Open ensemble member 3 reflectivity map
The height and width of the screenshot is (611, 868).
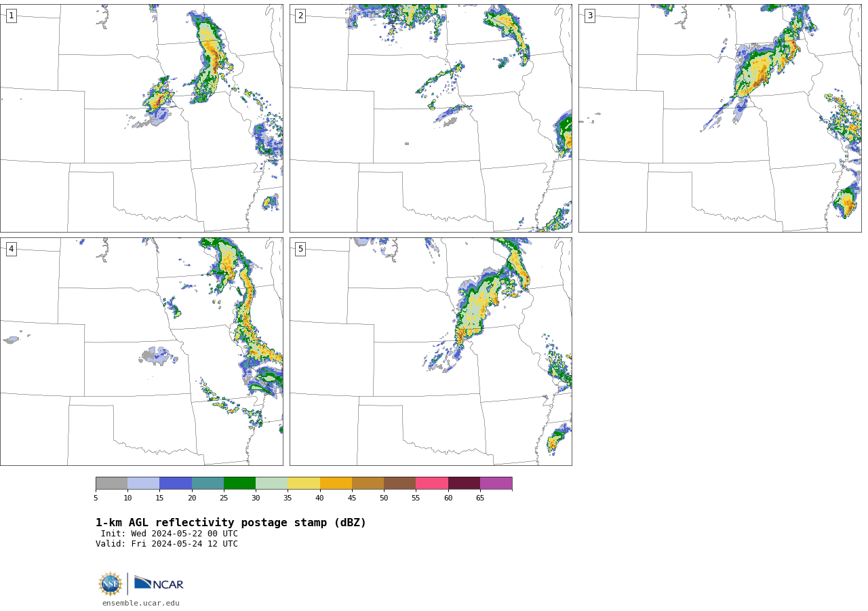pos(720,118)
